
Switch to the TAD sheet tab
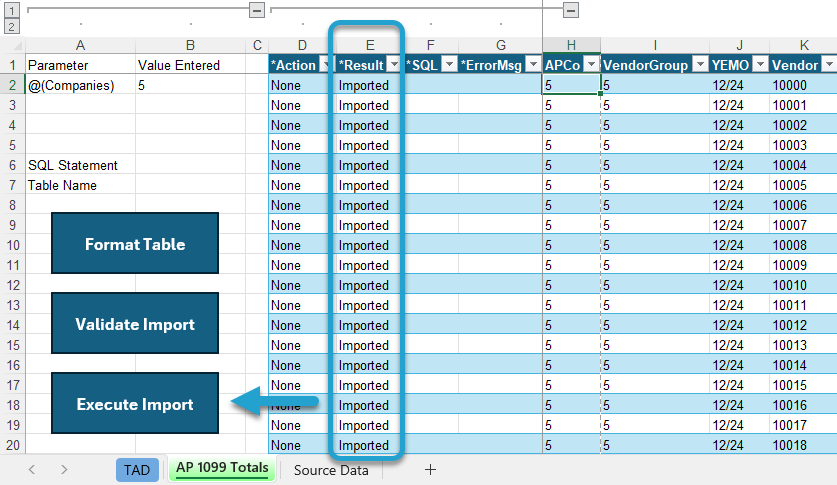(137, 470)
